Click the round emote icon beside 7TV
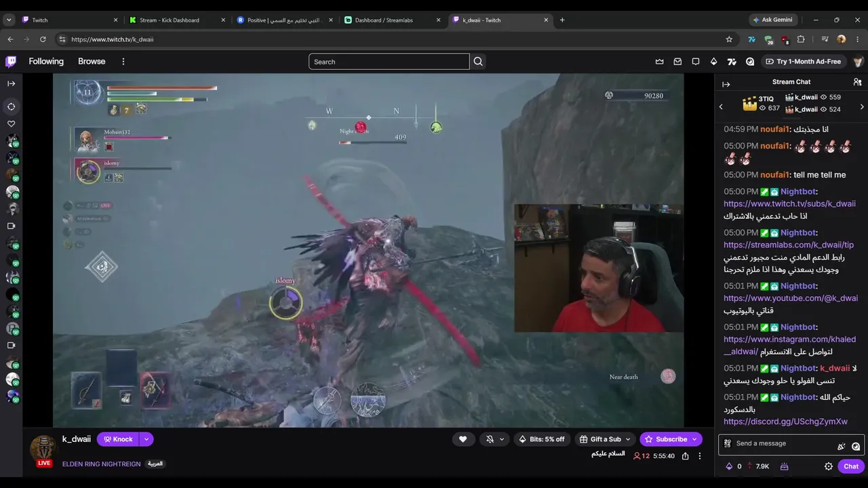 (750, 62)
